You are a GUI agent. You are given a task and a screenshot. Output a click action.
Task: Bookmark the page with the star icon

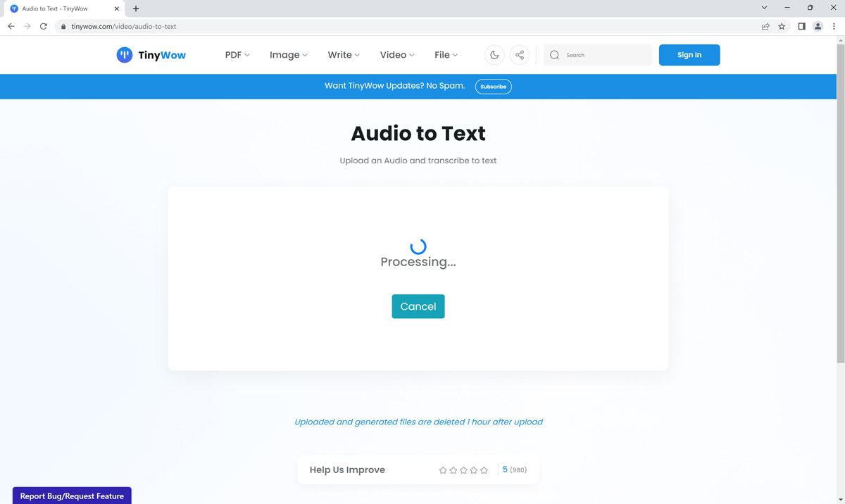pyautogui.click(x=782, y=26)
